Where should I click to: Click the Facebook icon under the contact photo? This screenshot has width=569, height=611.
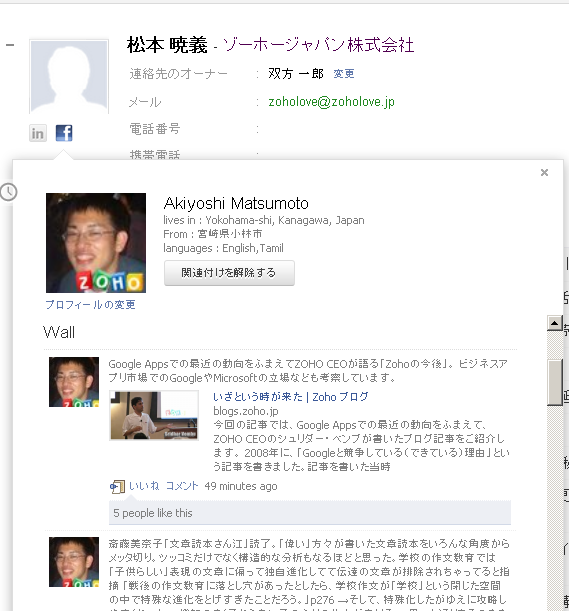point(64,133)
